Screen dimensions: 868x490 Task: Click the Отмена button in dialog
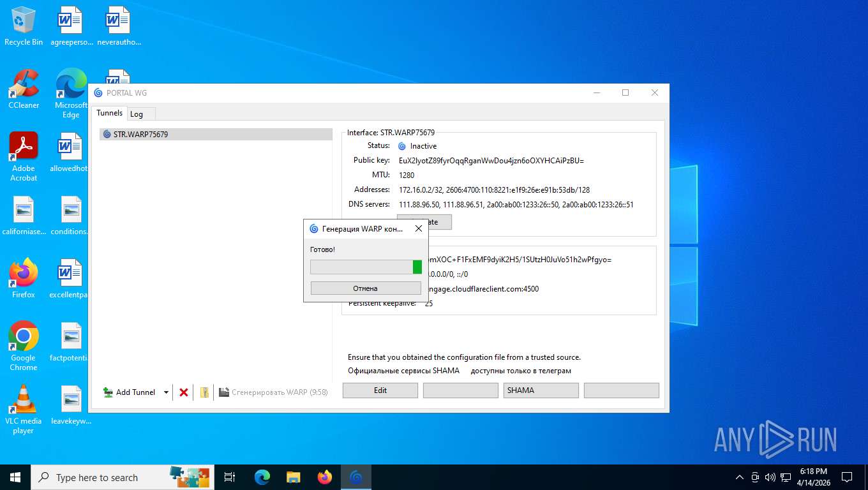tap(366, 288)
